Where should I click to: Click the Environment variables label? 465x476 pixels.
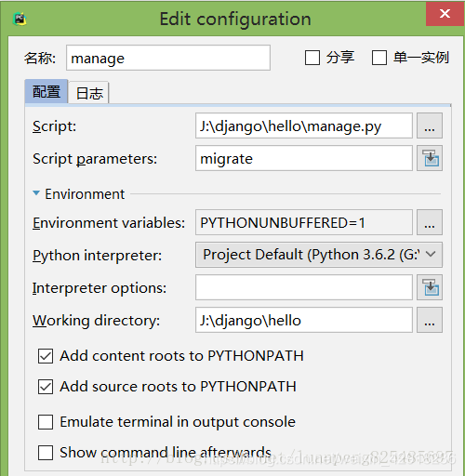pos(109,223)
